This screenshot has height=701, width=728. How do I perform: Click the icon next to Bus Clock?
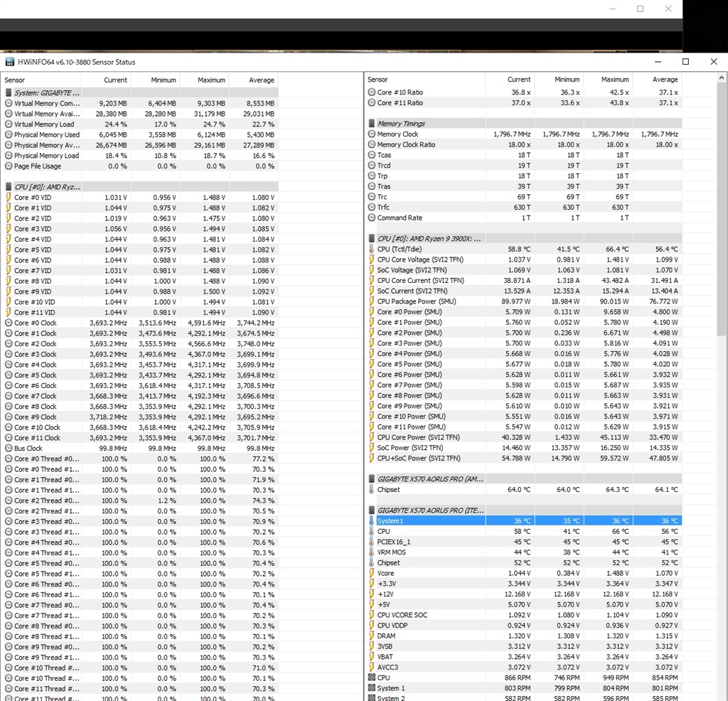[9, 449]
